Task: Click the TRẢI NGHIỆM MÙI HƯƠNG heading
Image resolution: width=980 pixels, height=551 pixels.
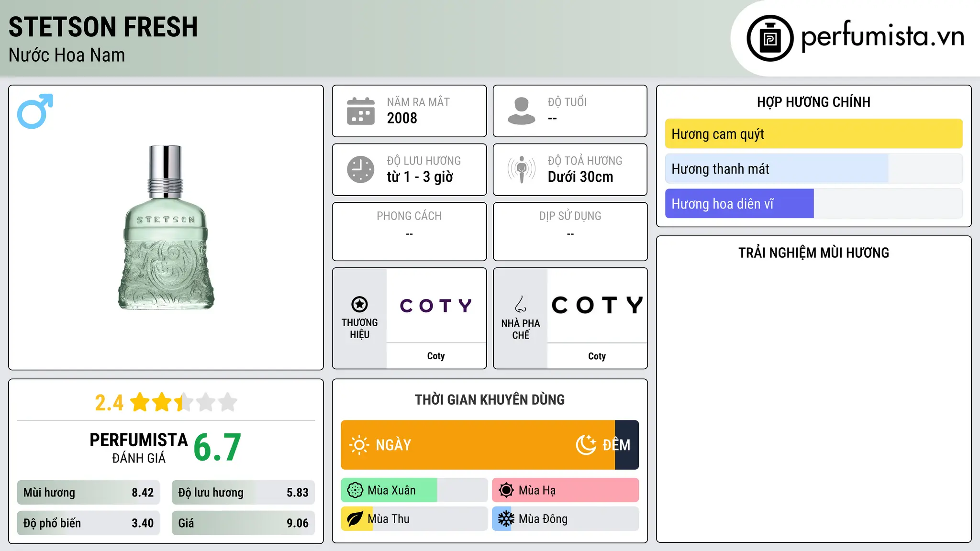Action: coord(814,253)
